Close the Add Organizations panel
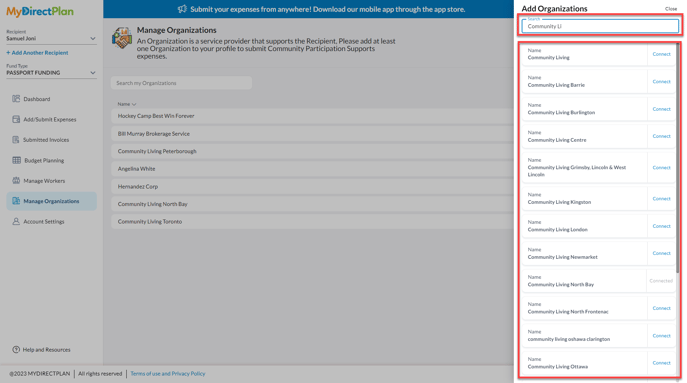The width and height of the screenshot is (687, 383). pos(671,9)
